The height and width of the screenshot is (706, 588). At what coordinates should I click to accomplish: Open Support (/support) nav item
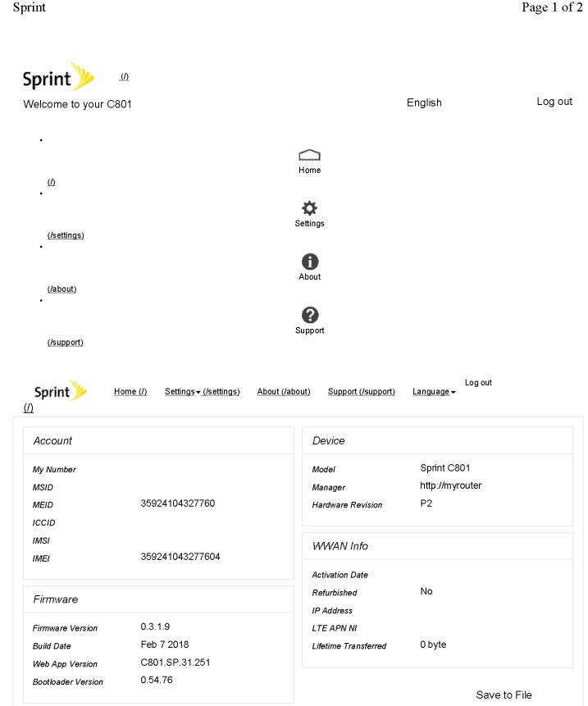[362, 392]
